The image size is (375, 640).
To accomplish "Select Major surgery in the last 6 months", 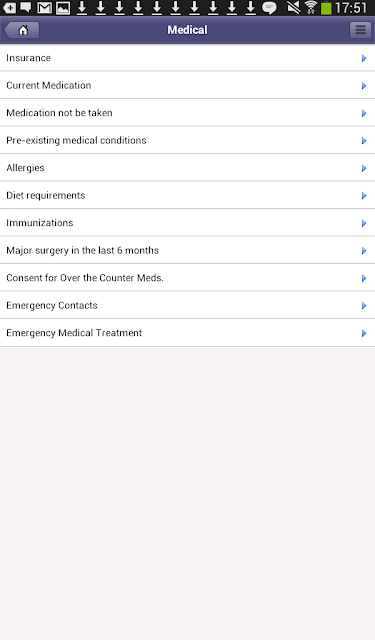I will [187, 250].
